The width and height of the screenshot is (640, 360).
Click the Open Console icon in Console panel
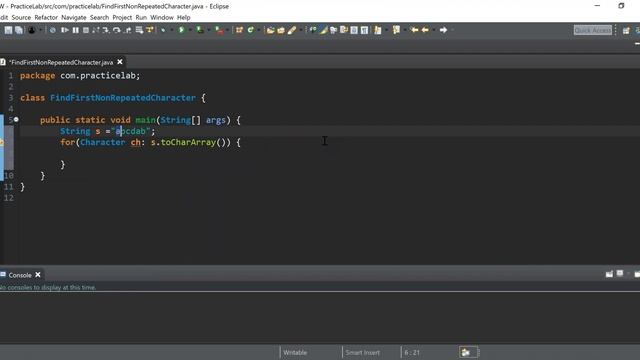609,274
